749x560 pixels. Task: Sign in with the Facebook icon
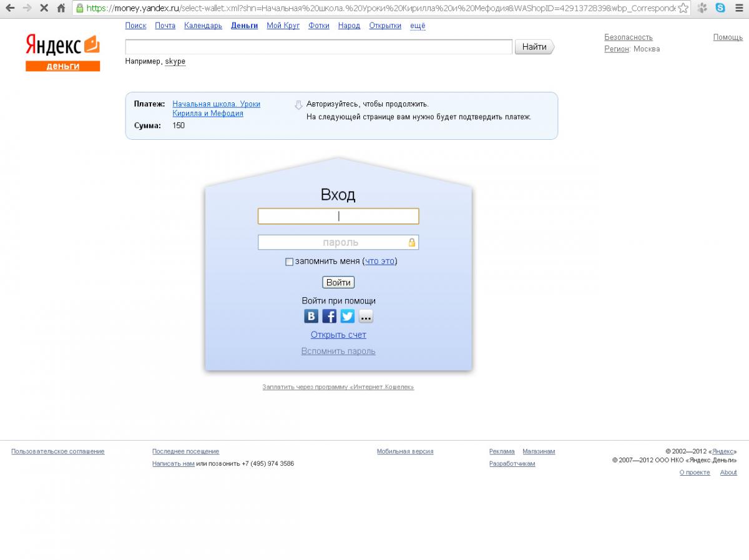tap(329, 317)
